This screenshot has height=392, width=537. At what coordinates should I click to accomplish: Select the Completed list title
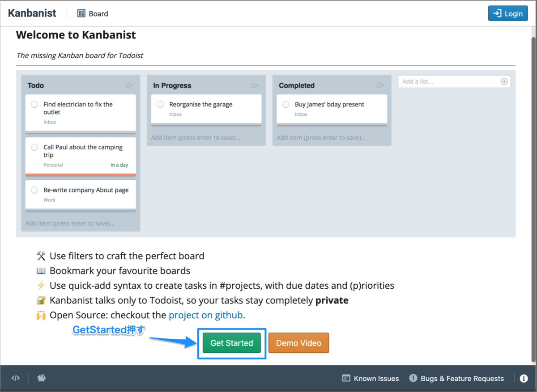[x=297, y=85]
